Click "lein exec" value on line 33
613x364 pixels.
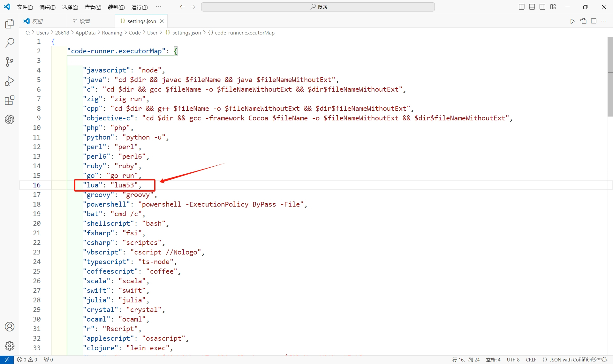tap(148, 348)
